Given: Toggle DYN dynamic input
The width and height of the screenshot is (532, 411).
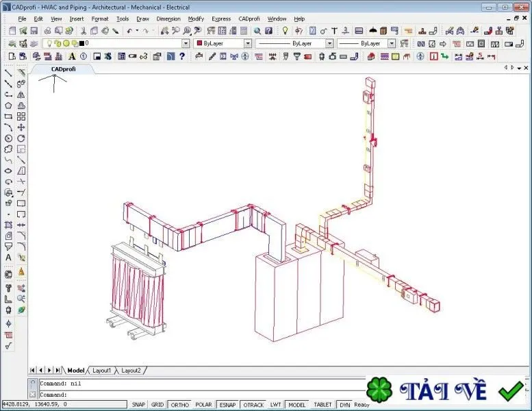Looking at the screenshot, I should point(344,405).
